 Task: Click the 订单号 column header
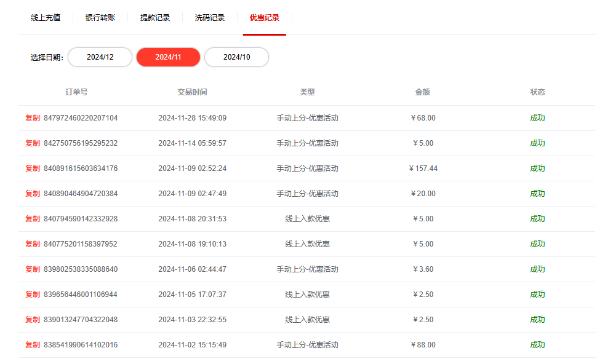[x=76, y=92]
